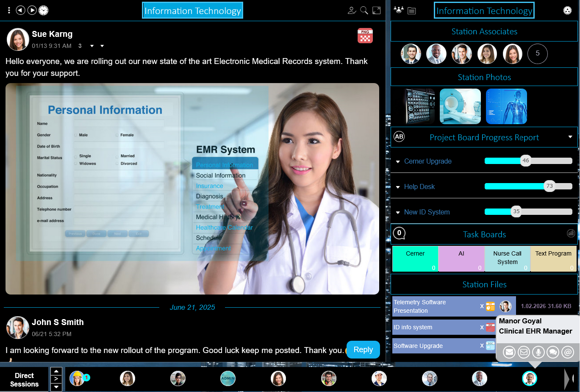Click the clock history icon
Image resolution: width=580 pixels, height=392 pixels.
44,11
